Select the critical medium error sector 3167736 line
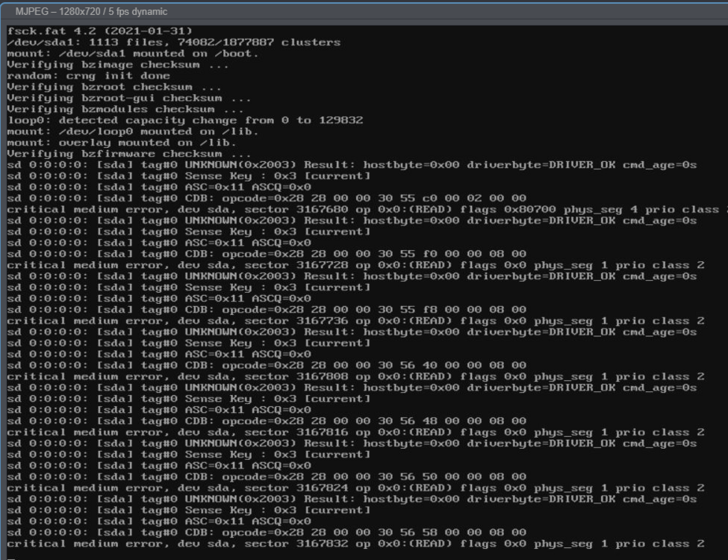 coord(355,321)
